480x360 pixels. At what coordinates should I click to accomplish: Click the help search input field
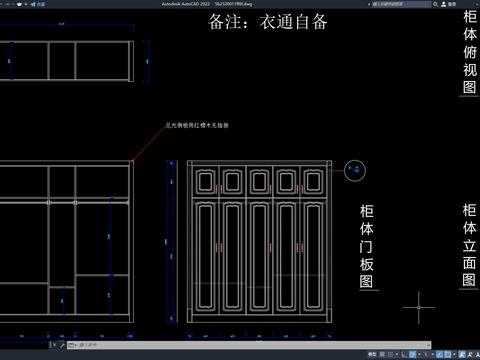click(401, 4)
